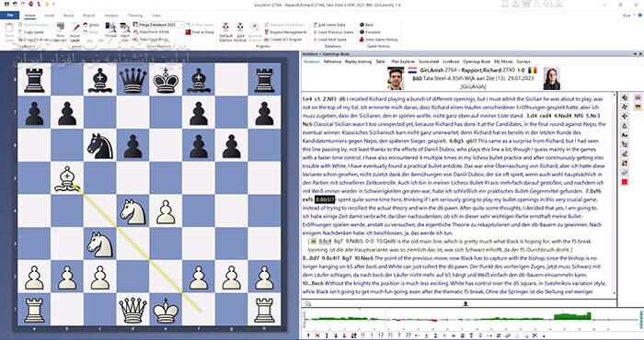Click the black knight on c6
The width and height of the screenshot is (644, 340).
(x=99, y=145)
